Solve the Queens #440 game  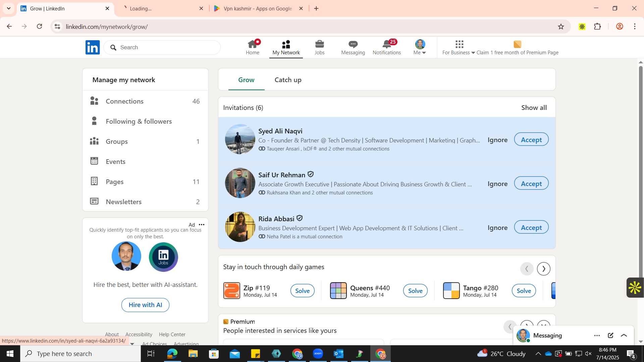pyautogui.click(x=415, y=291)
